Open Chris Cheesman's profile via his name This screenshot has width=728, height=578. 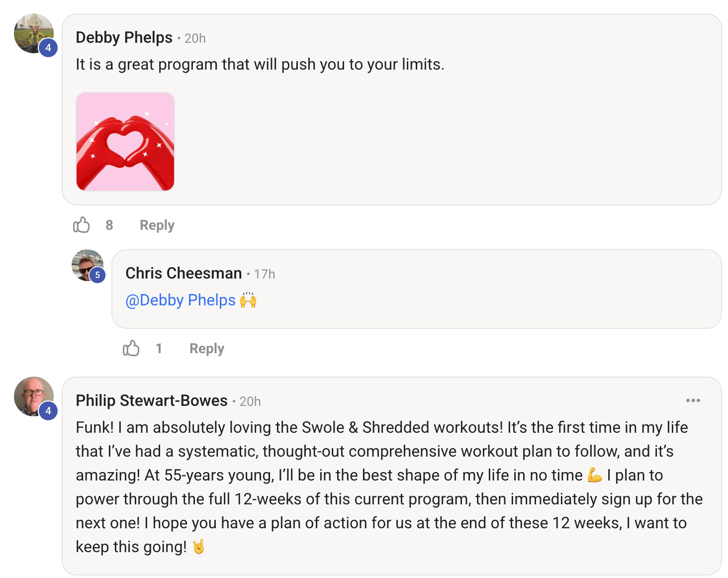tap(183, 274)
